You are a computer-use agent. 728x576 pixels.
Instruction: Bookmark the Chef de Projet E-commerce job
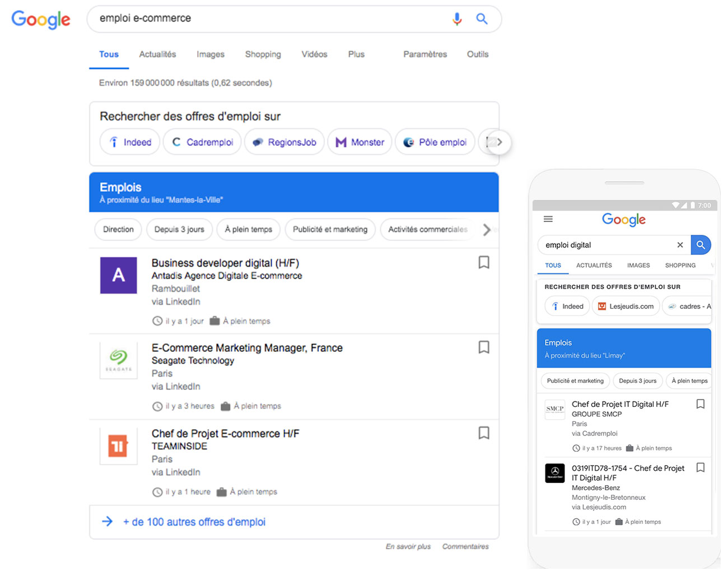point(484,433)
